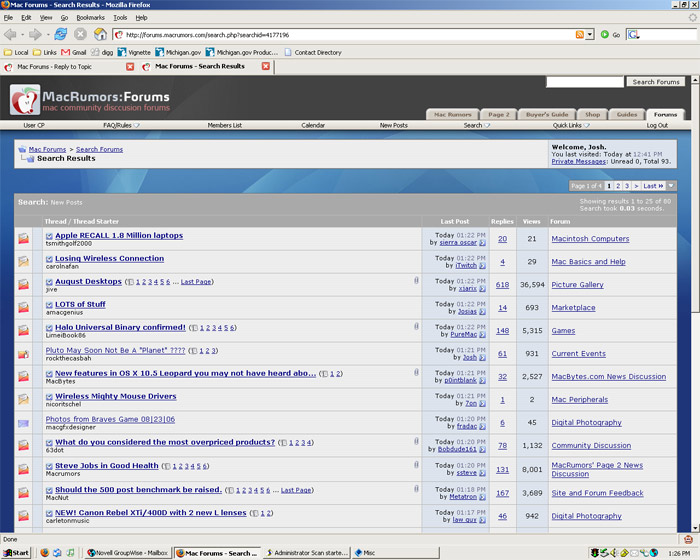Expand the FAQ/Rules dropdown menu
700x560 pixels.
point(137,125)
